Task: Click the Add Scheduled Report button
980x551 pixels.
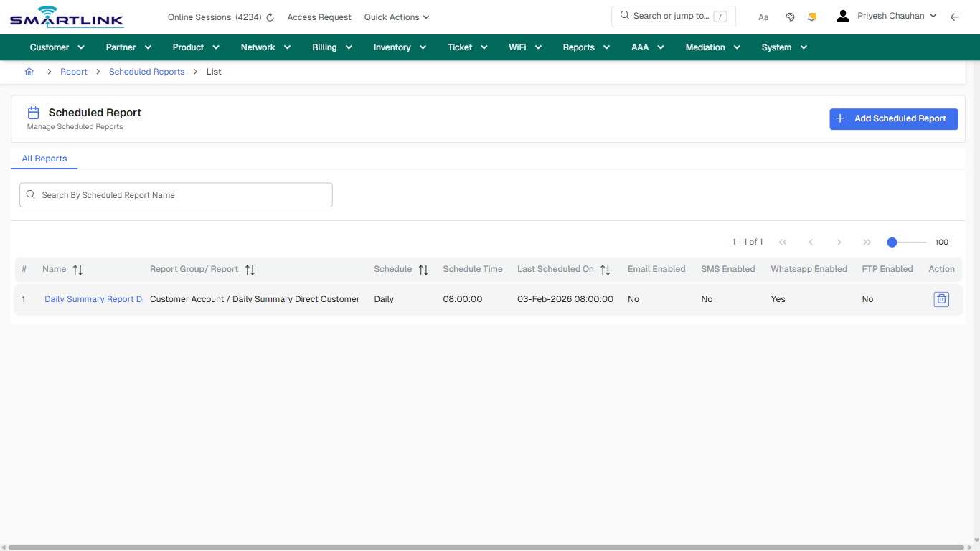Action: tap(893, 118)
